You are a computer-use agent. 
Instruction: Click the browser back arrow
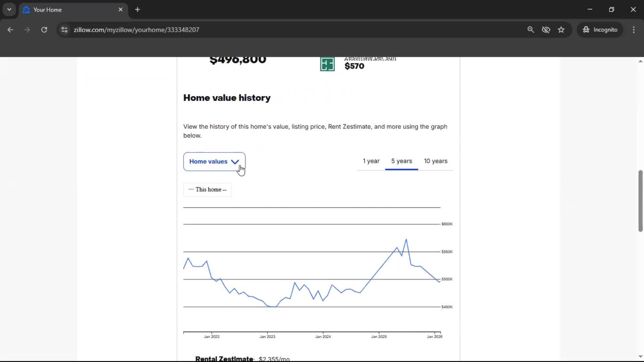point(10,29)
